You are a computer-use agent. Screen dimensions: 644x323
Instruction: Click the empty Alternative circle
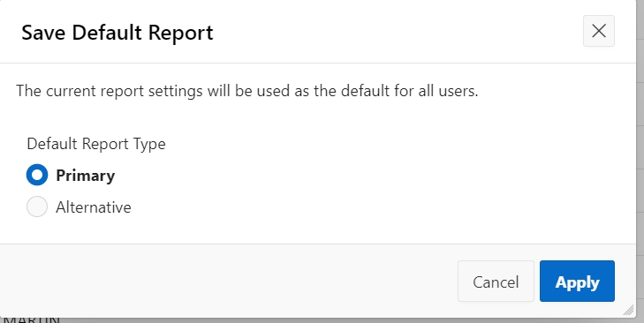coord(37,207)
